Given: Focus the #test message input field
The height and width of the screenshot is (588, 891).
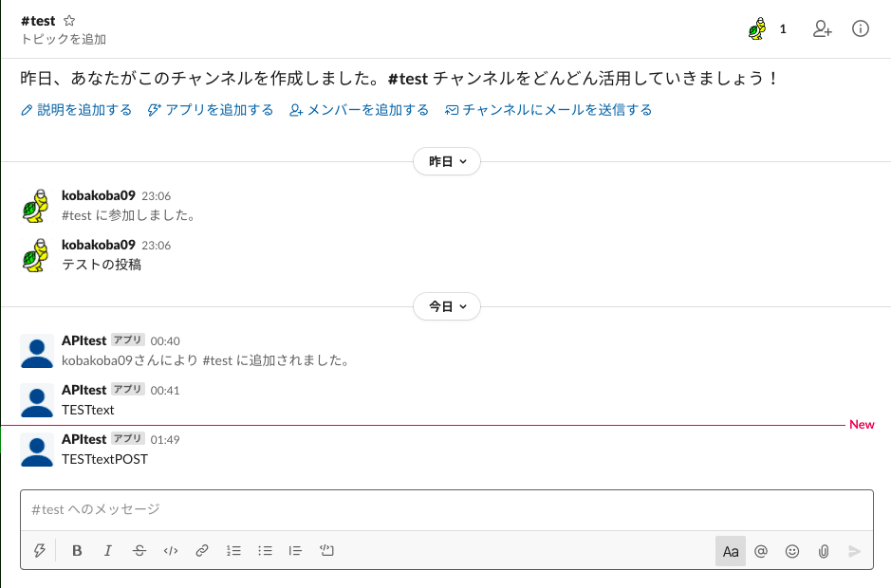Looking at the screenshot, I should point(446,509).
